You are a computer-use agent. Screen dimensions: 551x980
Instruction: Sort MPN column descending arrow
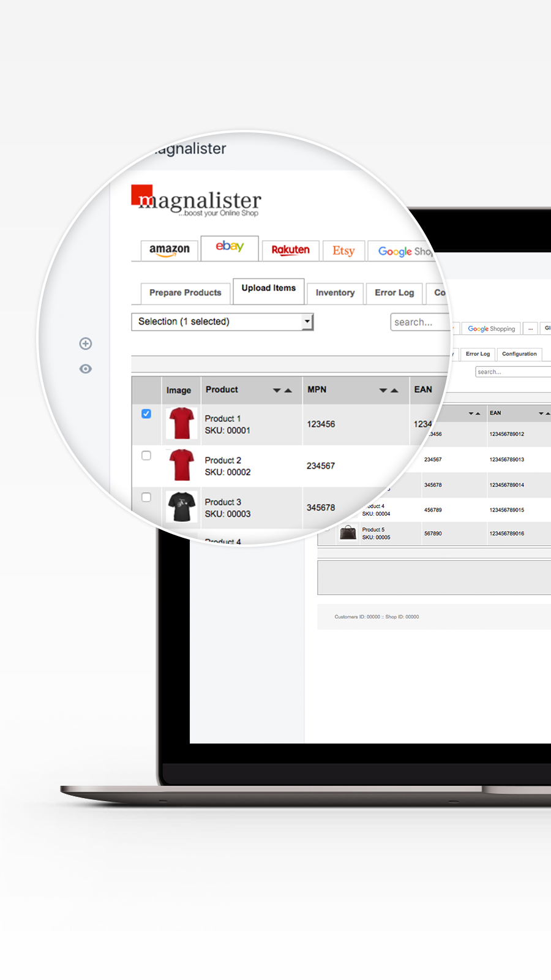(x=383, y=390)
